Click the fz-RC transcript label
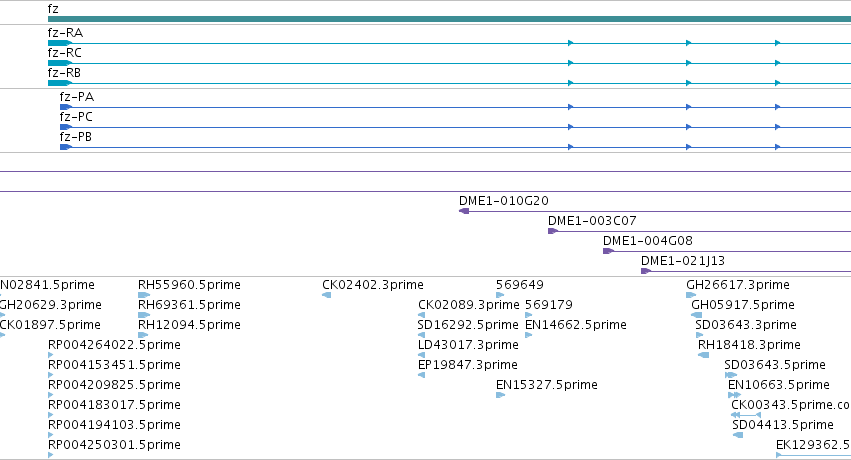Viewport: 851px width, 460px height. click(65, 53)
